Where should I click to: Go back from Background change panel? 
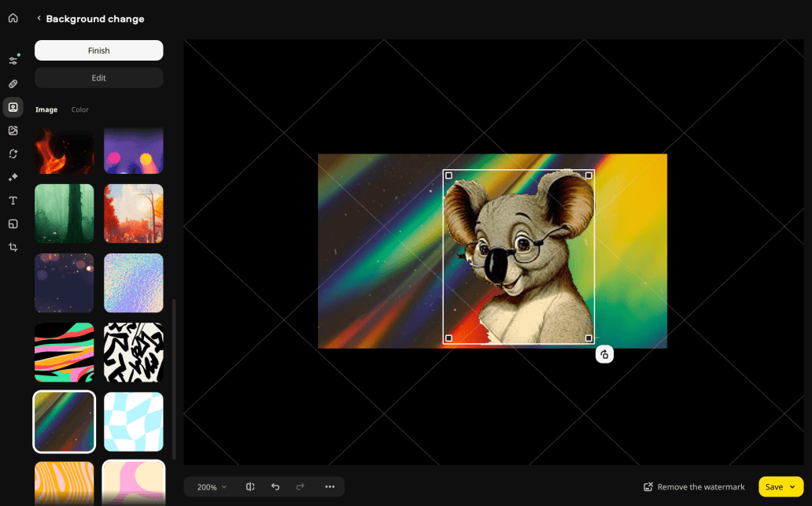tap(39, 19)
